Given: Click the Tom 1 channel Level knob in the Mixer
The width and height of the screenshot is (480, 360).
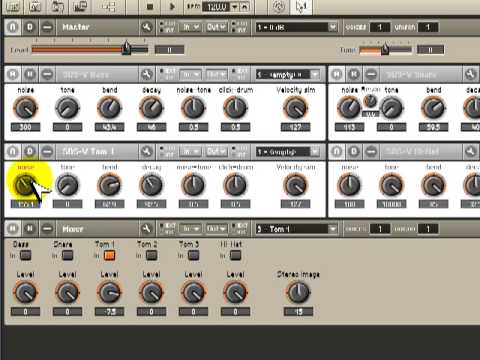Looking at the screenshot, I should (109, 292).
